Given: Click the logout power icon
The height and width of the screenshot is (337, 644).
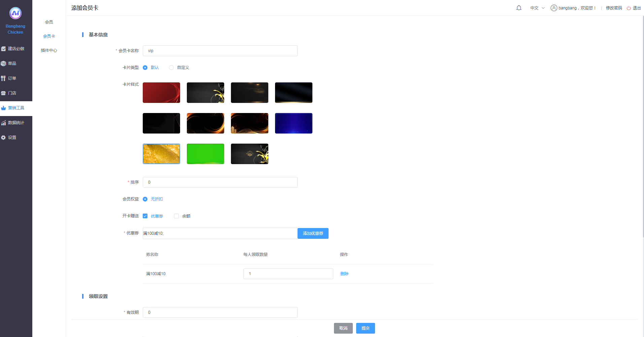Looking at the screenshot, I should coord(629,8).
